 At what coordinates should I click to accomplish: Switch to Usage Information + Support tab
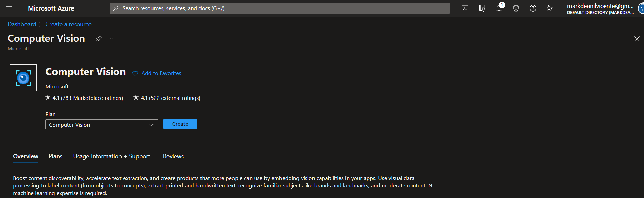pyautogui.click(x=111, y=156)
